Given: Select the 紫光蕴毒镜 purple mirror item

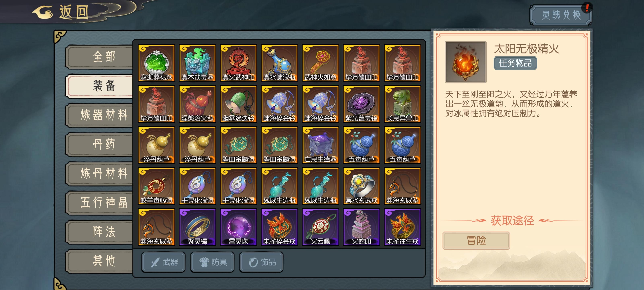Looking at the screenshot, I should pyautogui.click(x=361, y=104).
